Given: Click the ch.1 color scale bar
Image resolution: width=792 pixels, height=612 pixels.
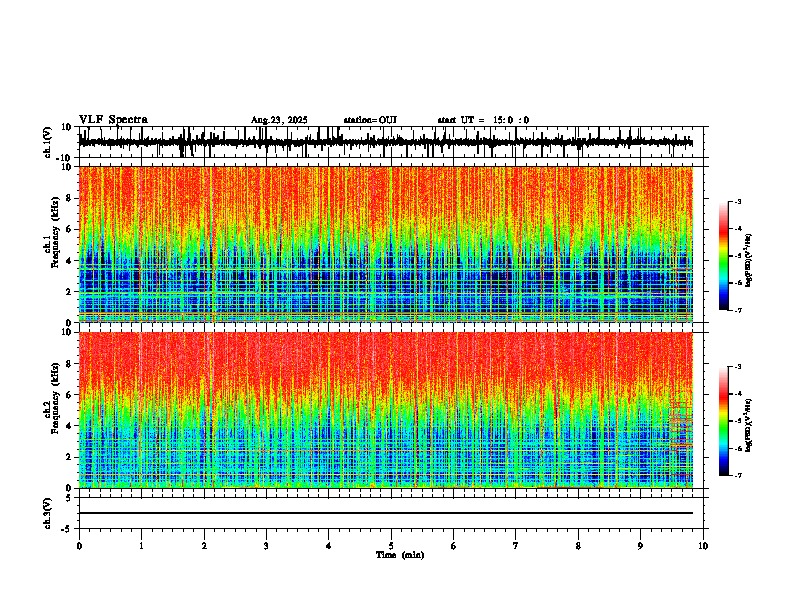Looking at the screenshot, I should pos(724,256).
